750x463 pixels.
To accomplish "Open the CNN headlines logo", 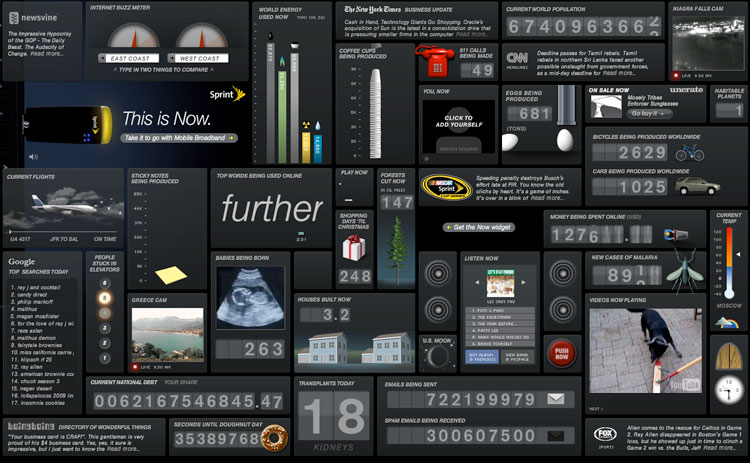I will tap(517, 58).
